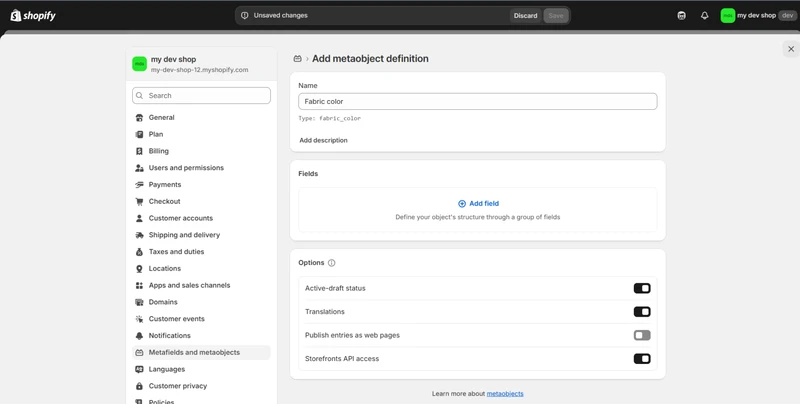Go to Customer privacy settings
The width and height of the screenshot is (800, 404).
click(201, 386)
